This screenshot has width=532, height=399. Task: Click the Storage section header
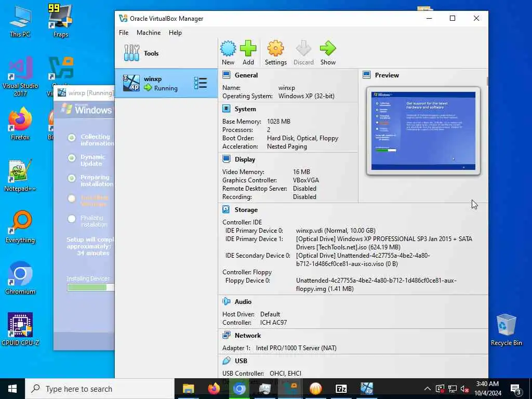[246, 210]
